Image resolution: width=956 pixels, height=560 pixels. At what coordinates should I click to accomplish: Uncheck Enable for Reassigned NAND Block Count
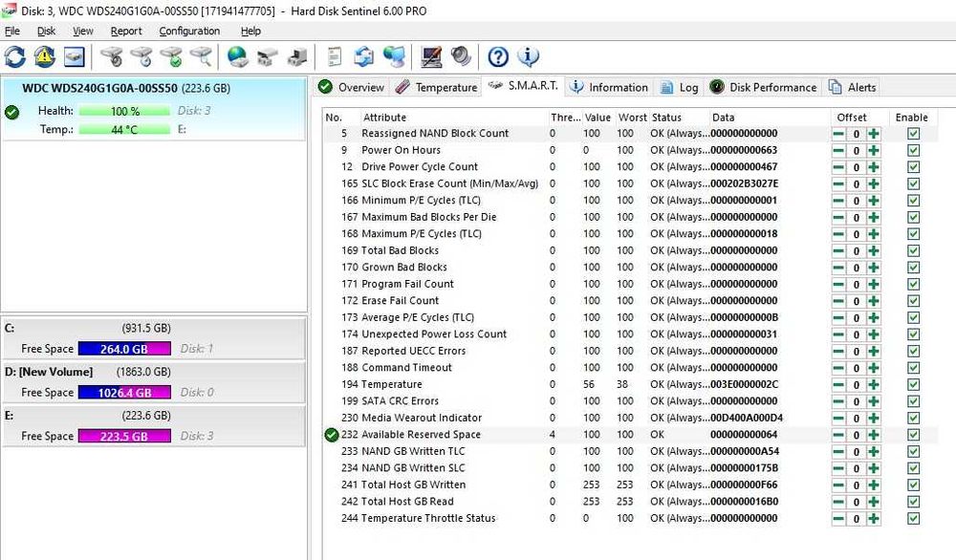(913, 134)
